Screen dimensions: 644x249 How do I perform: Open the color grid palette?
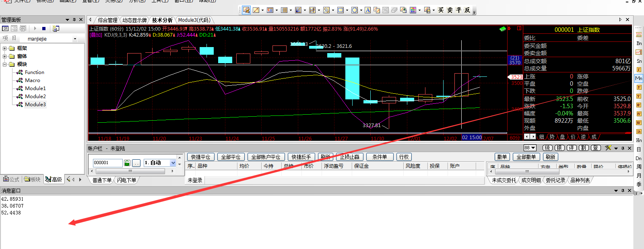pos(413,10)
